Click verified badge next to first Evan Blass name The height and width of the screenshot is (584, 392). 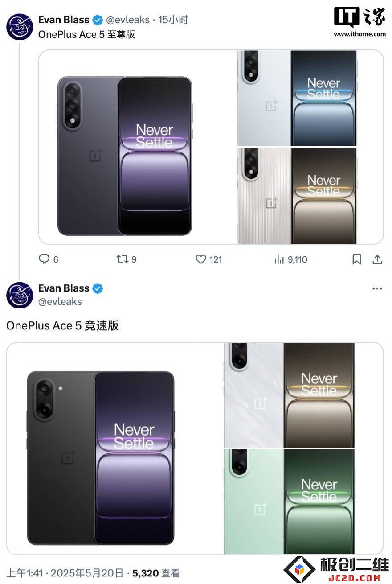[x=98, y=20]
